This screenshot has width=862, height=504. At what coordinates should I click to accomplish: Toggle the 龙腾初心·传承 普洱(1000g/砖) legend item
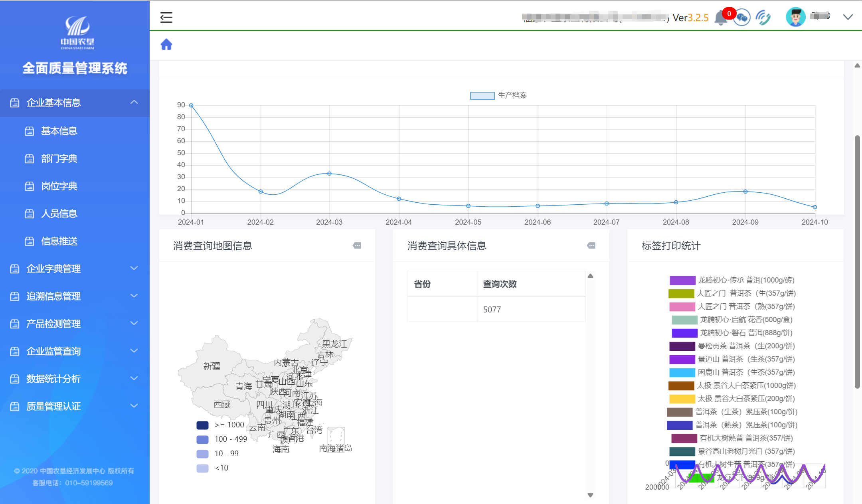[x=682, y=280]
